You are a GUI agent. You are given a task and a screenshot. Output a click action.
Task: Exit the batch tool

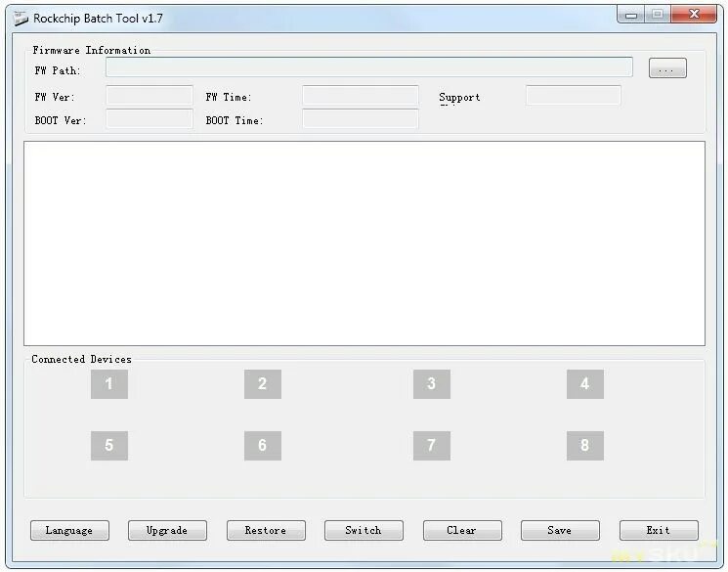point(659,530)
